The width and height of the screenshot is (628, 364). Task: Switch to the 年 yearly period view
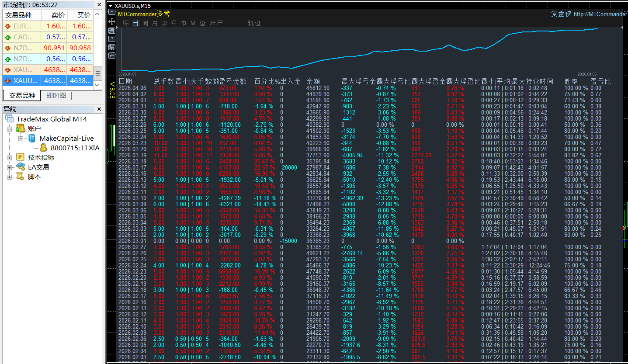tap(173, 23)
